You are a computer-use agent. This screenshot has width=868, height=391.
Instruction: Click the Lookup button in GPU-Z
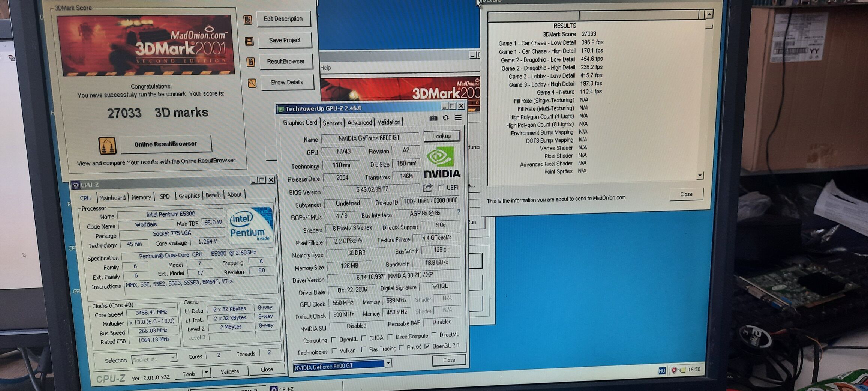[442, 136]
